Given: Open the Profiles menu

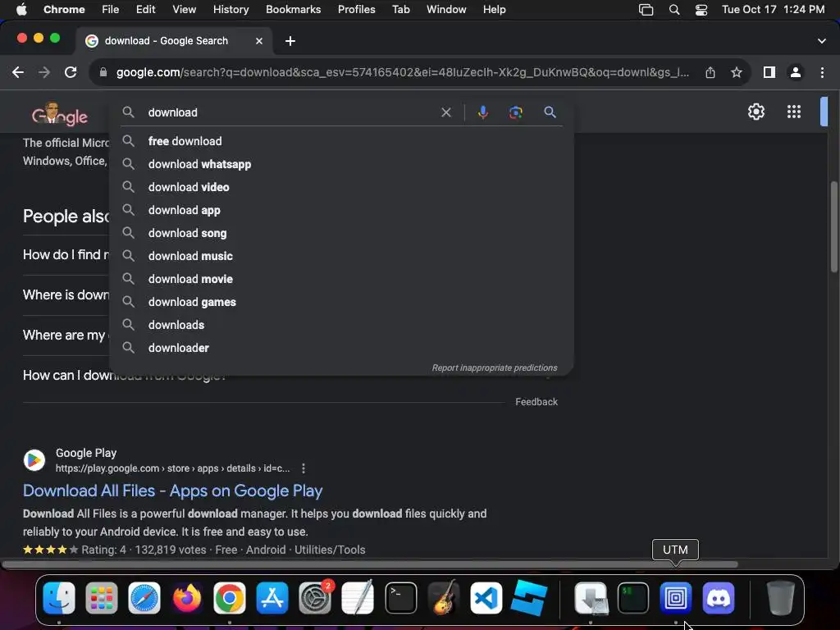Looking at the screenshot, I should (356, 10).
